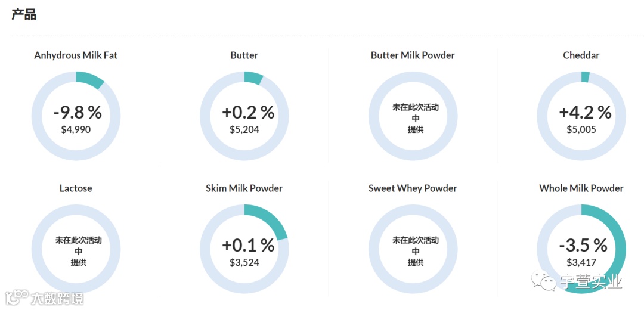Viewport: 644px width, 310px height.
Task: Click the Cheddar product heading
Action: (x=581, y=55)
